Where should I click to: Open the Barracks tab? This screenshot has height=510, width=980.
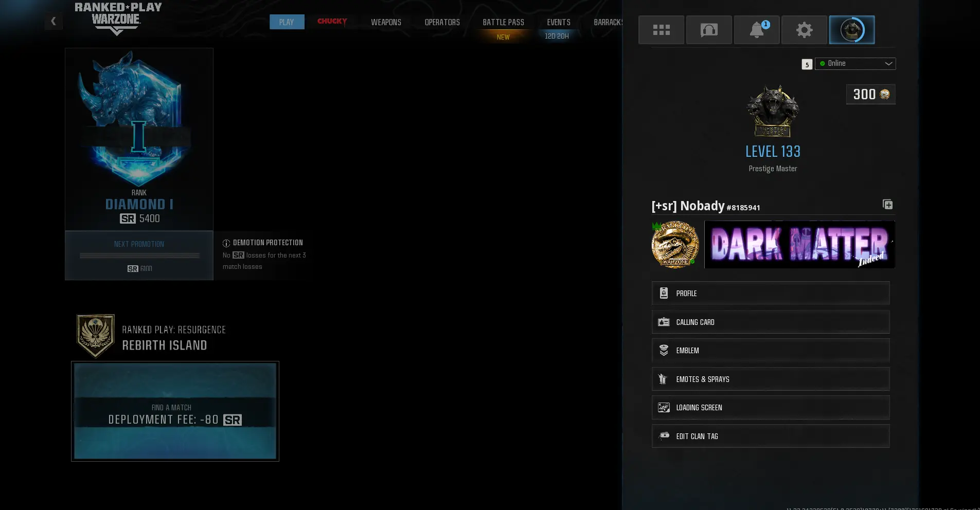pos(608,22)
